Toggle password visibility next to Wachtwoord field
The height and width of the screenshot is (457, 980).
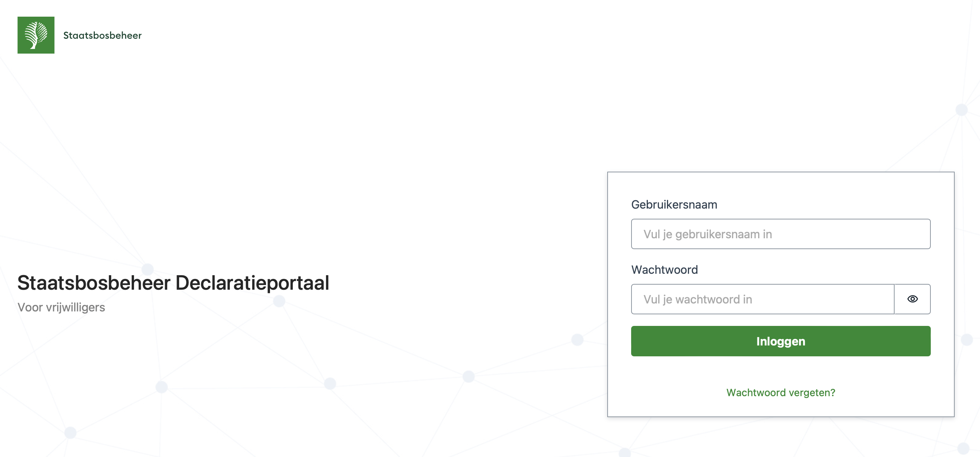click(x=912, y=299)
